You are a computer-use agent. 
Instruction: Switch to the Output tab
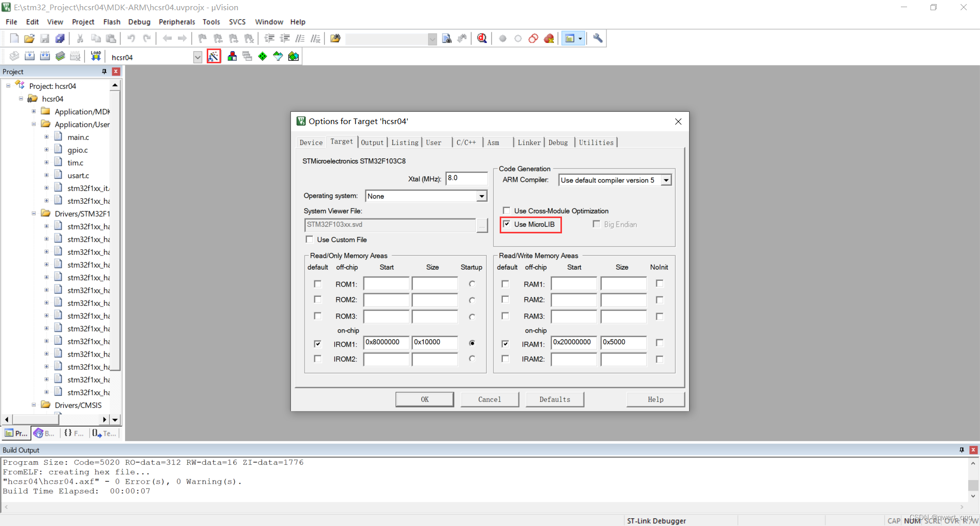pos(372,142)
